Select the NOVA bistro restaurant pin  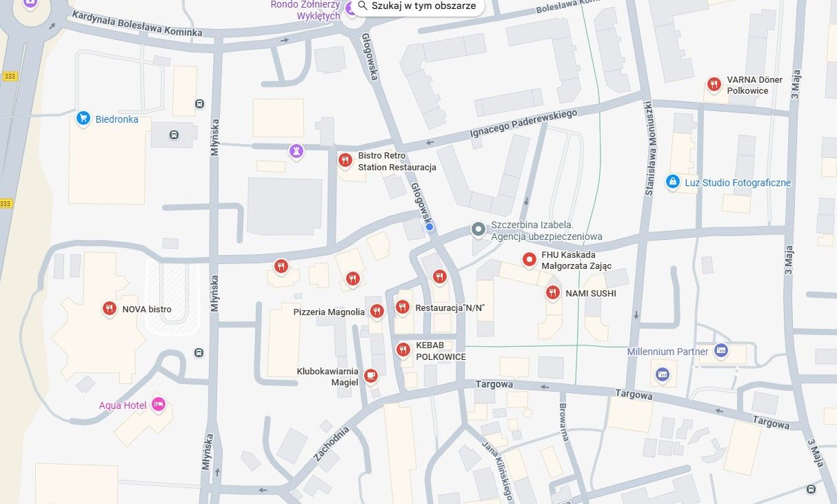tap(109, 309)
